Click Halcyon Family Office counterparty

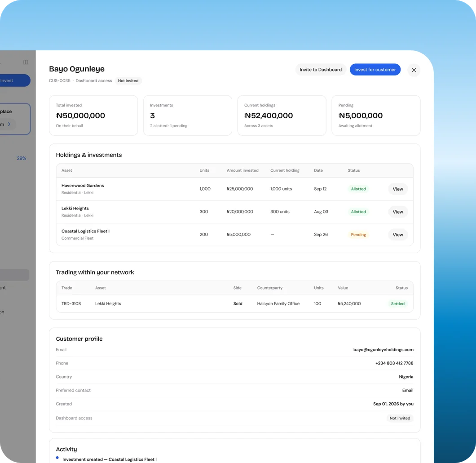click(x=278, y=303)
